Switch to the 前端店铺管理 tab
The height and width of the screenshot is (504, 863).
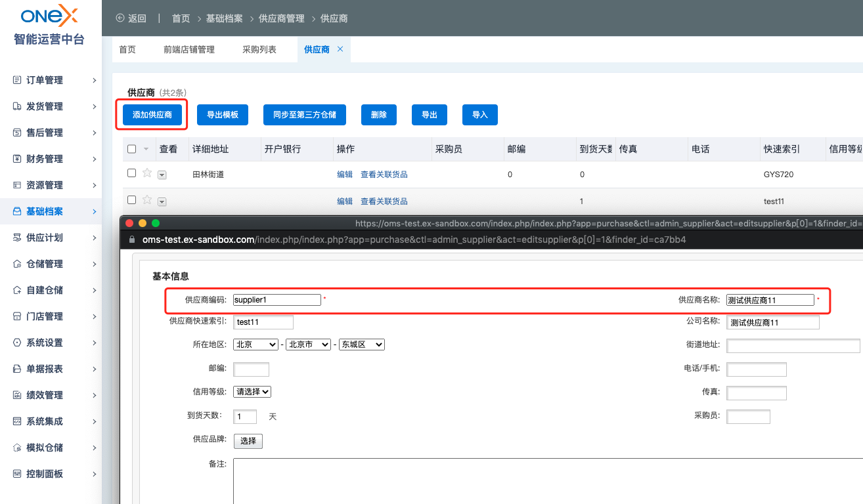(x=189, y=49)
